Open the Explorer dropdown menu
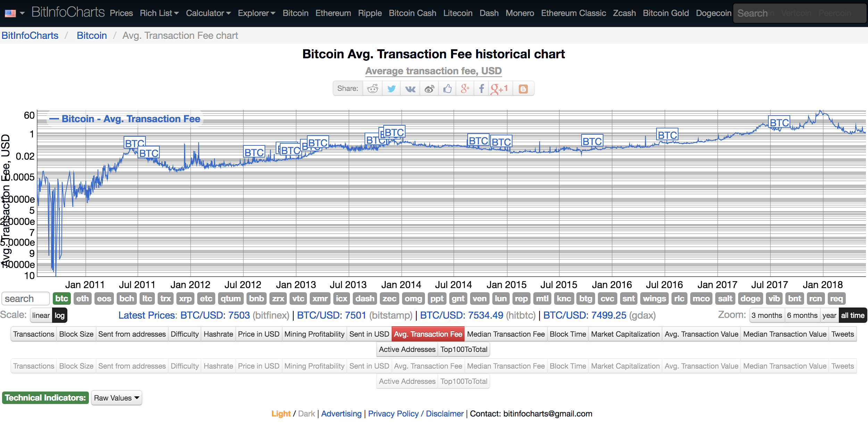868x429 pixels. click(256, 13)
